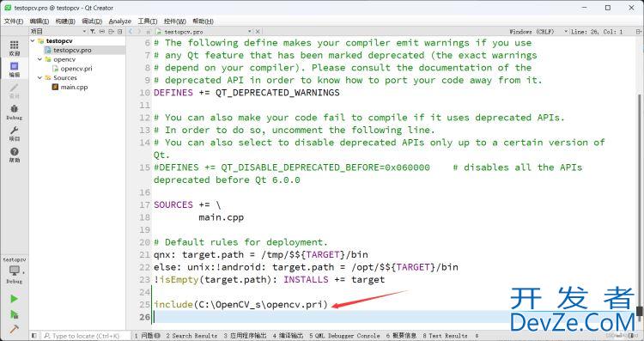Open the 3 应用程序输出 pane
Screen dimensions: 644x341
coord(246,336)
